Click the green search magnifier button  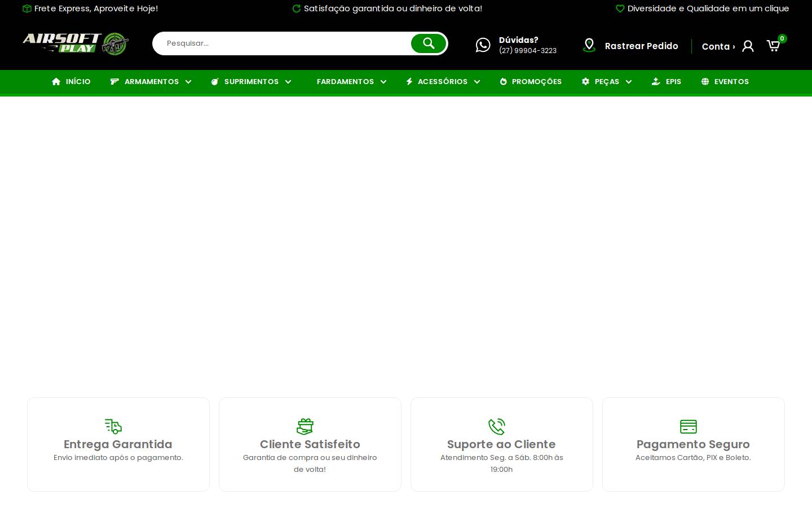coord(429,43)
